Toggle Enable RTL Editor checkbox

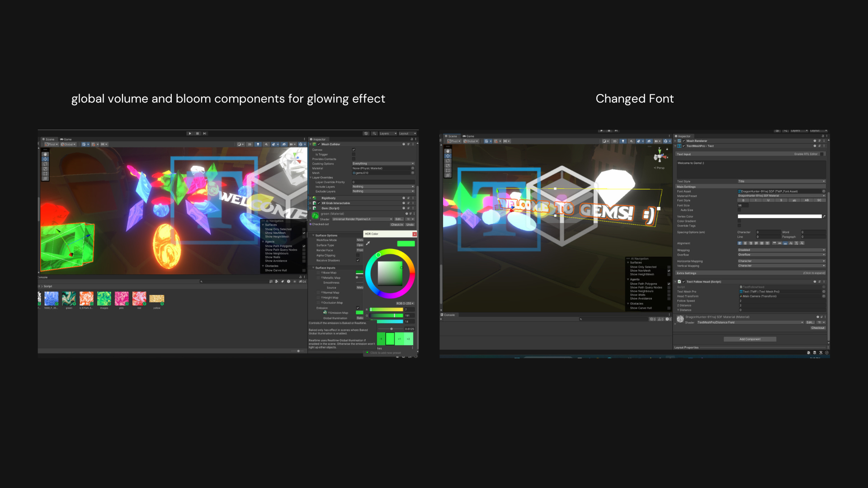pos(822,154)
